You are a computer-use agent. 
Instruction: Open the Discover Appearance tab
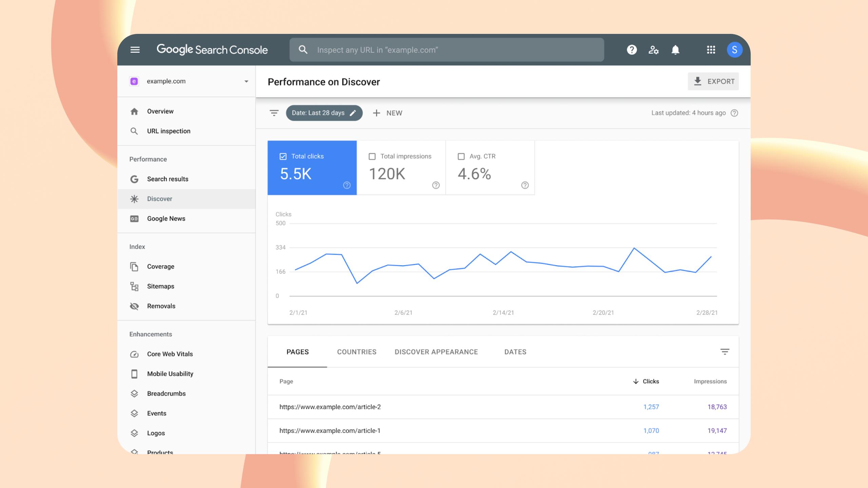436,352
